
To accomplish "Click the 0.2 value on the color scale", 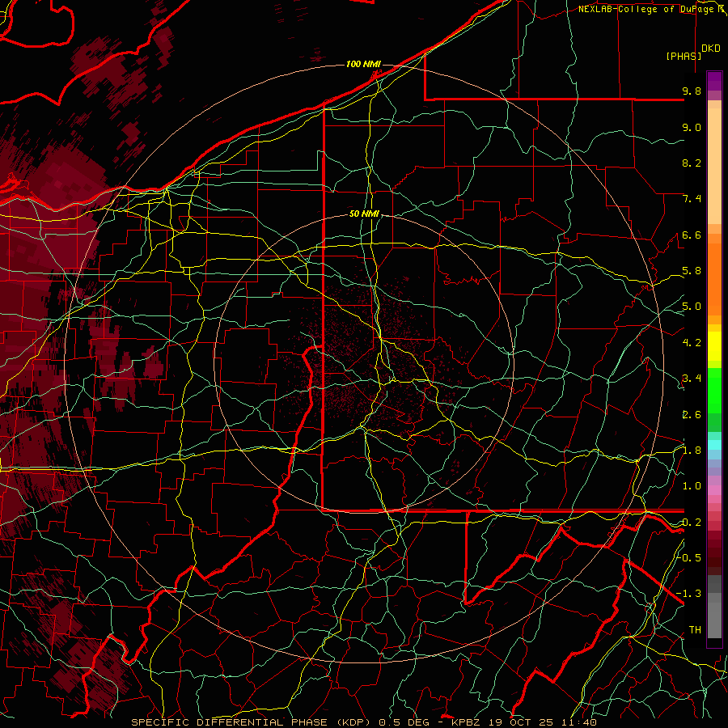I will (x=692, y=523).
